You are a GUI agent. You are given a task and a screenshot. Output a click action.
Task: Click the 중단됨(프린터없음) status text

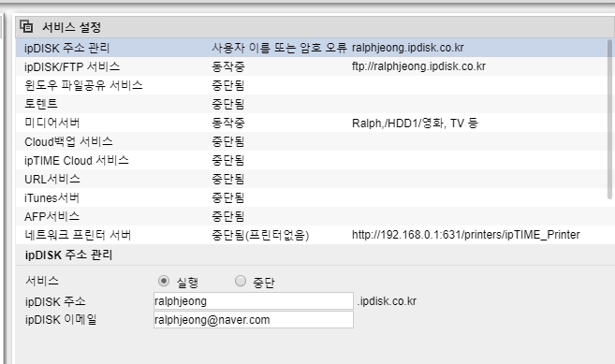pos(260,235)
